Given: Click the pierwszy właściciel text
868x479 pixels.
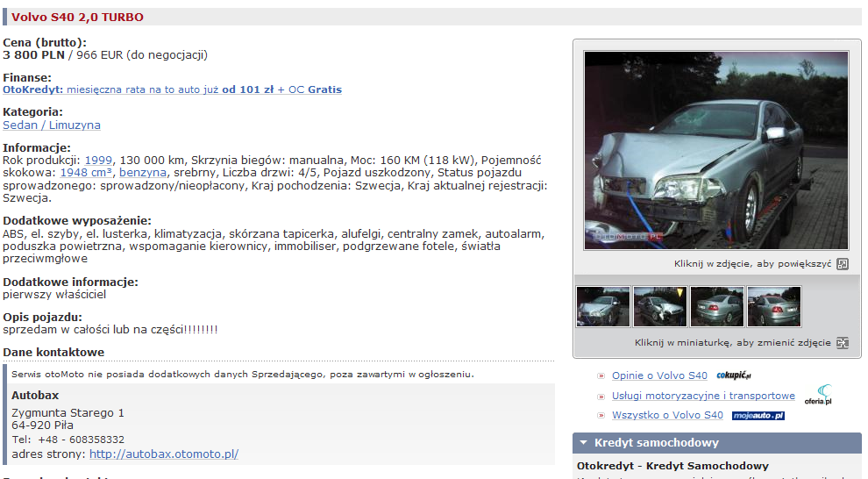Looking at the screenshot, I should coord(54,295).
